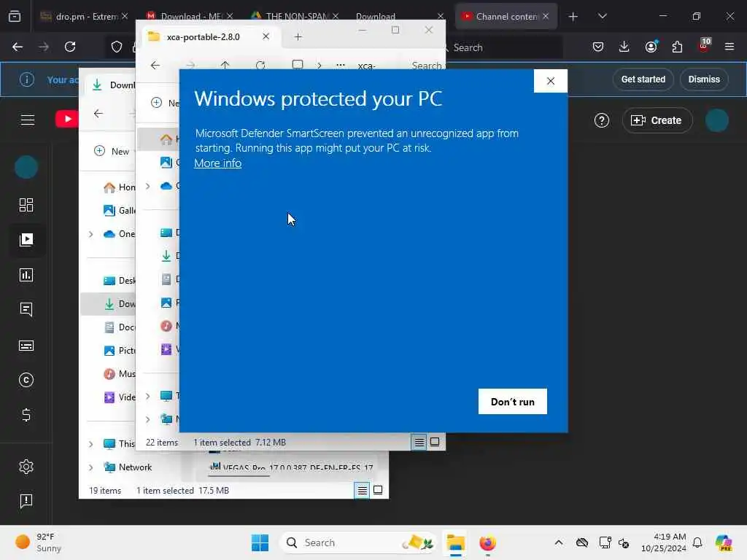Click the More info link in SmartScreen dialog
This screenshot has width=747, height=560.
(x=217, y=163)
